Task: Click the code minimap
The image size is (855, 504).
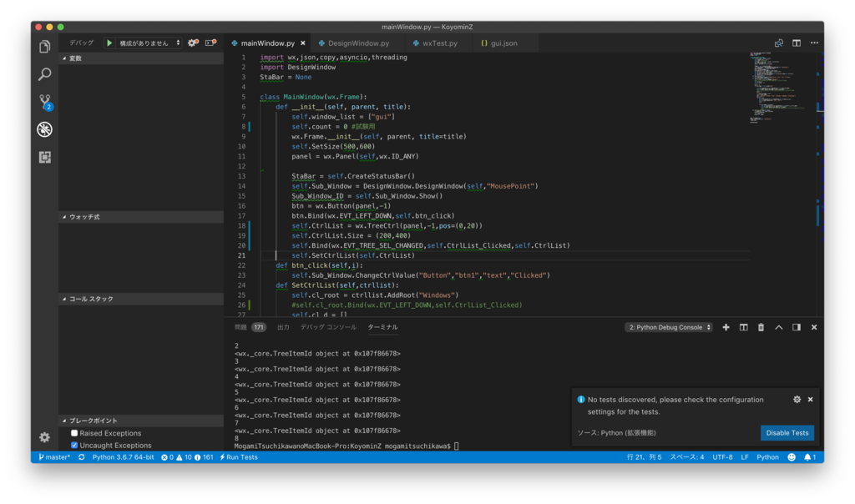Action: pyautogui.click(x=782, y=87)
